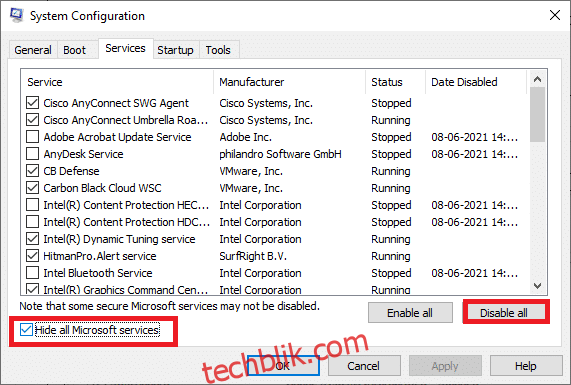Check the Intel Bluetooth Service box
571x385 pixels.
[32, 273]
